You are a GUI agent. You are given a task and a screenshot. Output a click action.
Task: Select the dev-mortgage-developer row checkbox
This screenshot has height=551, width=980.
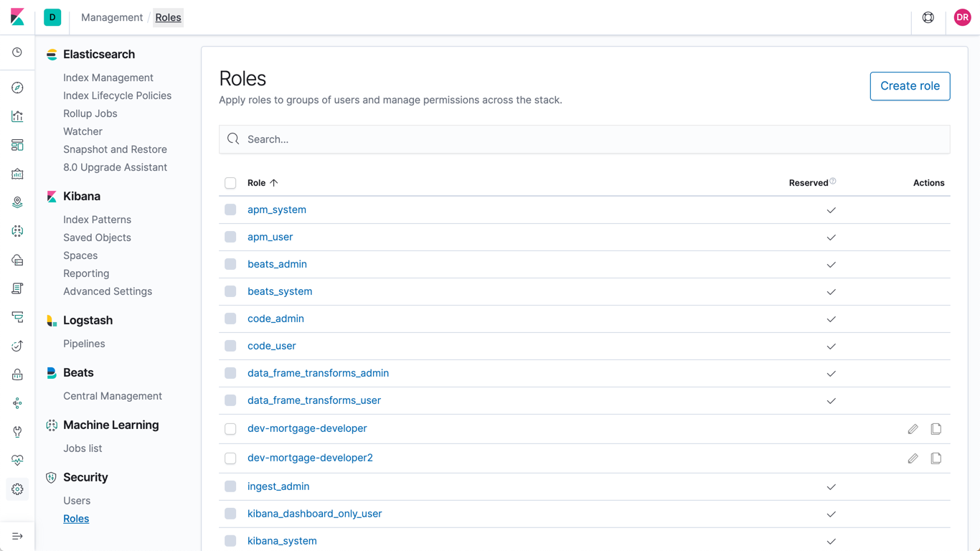click(x=230, y=429)
